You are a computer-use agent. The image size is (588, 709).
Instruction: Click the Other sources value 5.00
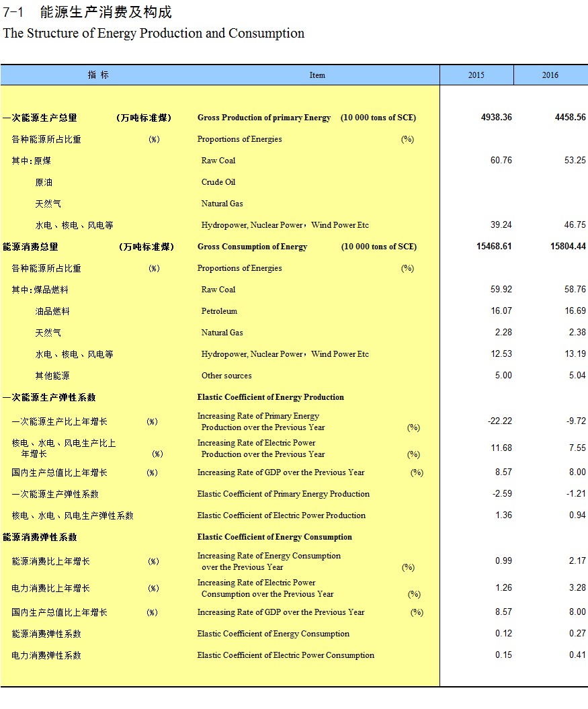503,375
